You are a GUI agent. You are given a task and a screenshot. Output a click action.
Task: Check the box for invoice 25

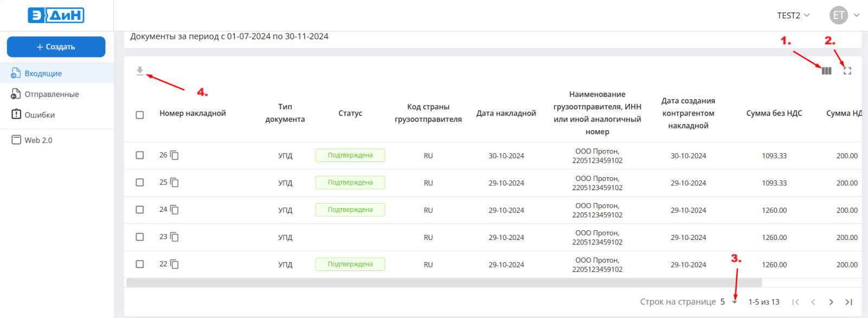tap(140, 183)
